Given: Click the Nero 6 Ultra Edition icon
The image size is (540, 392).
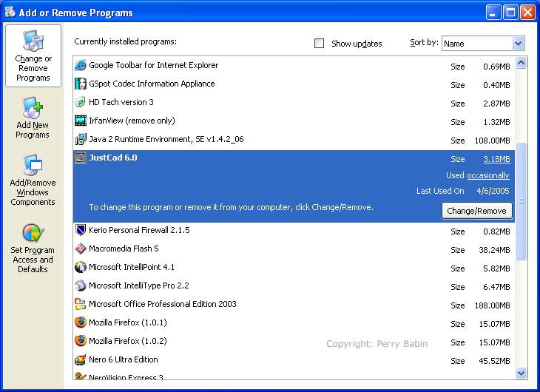Looking at the screenshot, I should (x=80, y=359).
